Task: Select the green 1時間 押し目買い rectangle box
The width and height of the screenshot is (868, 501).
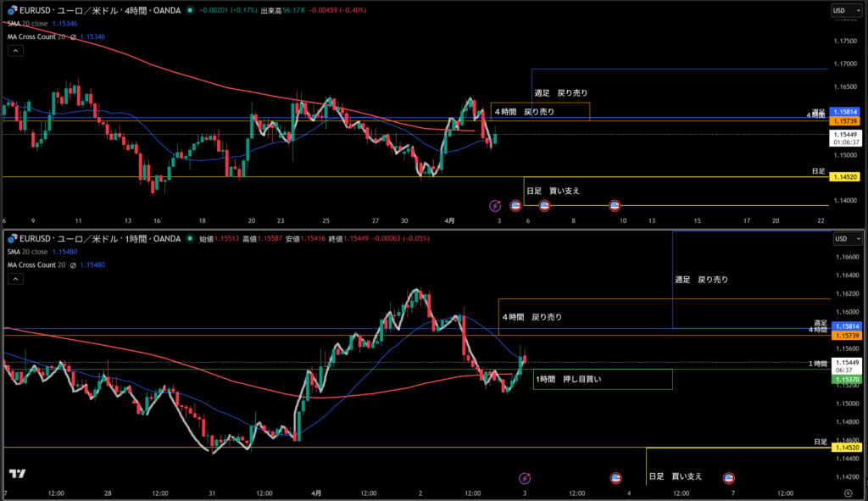Action: 602,379
